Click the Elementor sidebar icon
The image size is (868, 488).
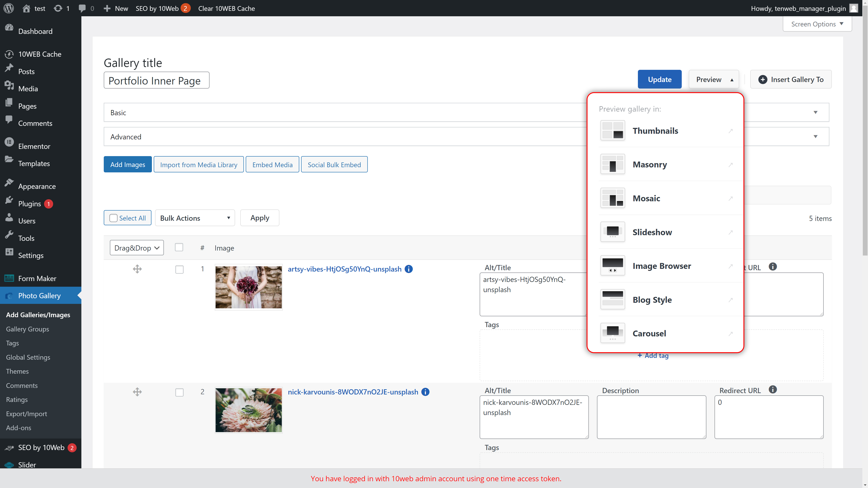[9, 142]
